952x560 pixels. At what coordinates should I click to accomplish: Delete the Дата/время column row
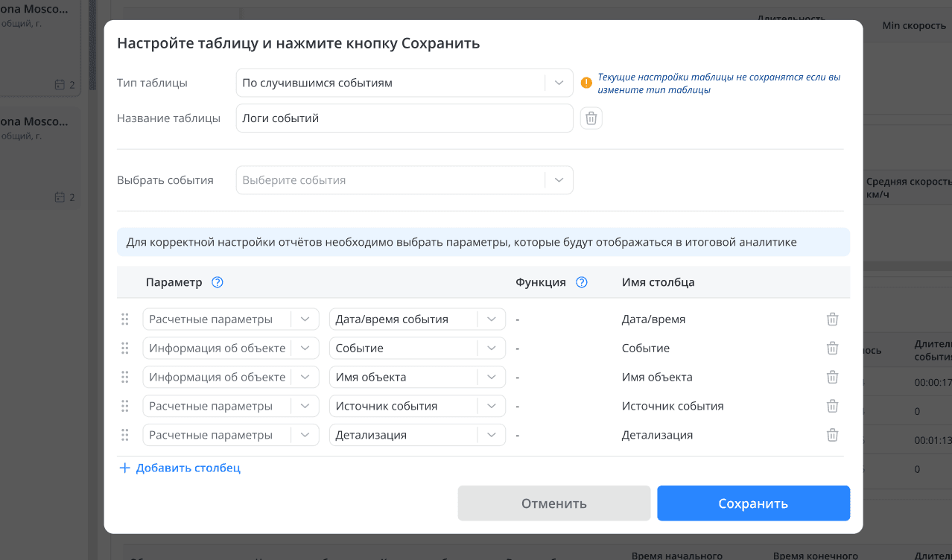832,319
